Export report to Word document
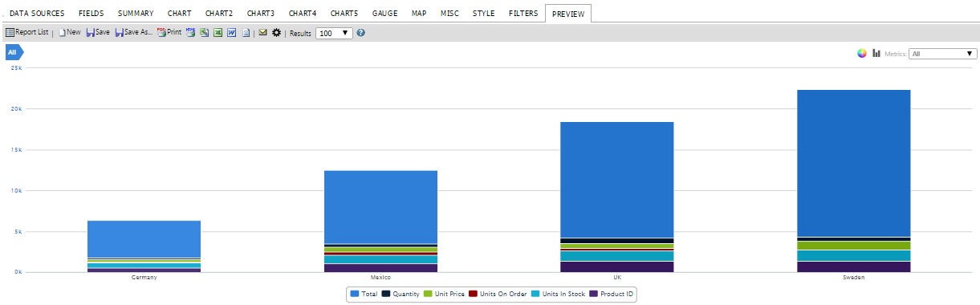This screenshot has width=980, height=305. (231, 32)
